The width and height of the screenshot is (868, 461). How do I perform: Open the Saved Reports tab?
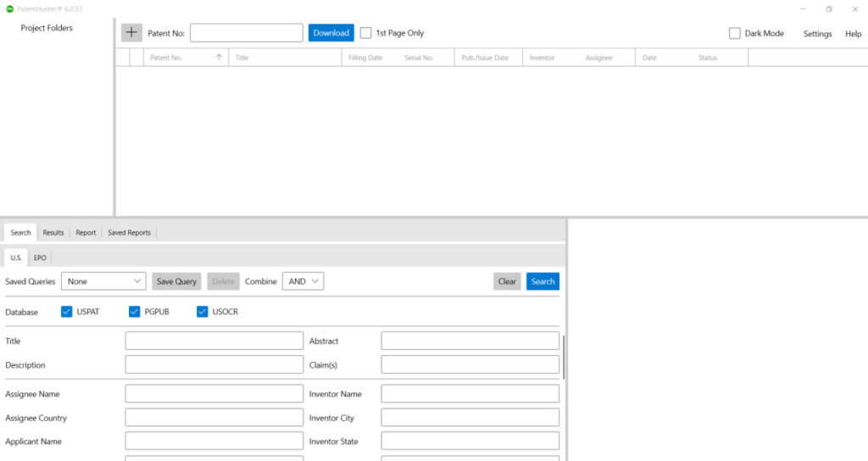(129, 232)
